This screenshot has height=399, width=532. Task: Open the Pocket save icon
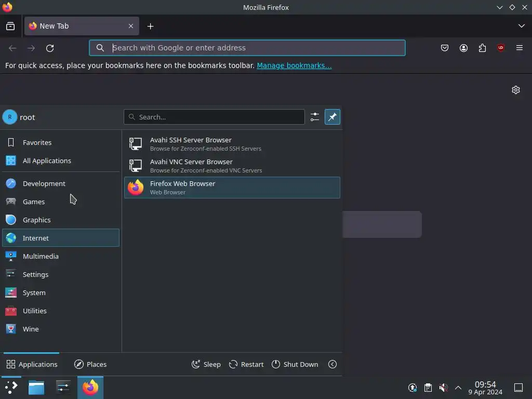pos(445,48)
